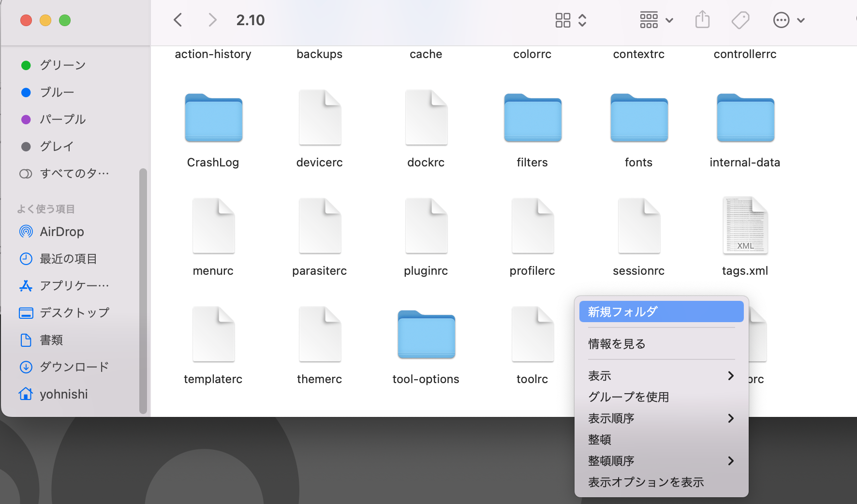Screen dimensions: 857x504
Task: Select the menurc file icon
Action: point(213,226)
